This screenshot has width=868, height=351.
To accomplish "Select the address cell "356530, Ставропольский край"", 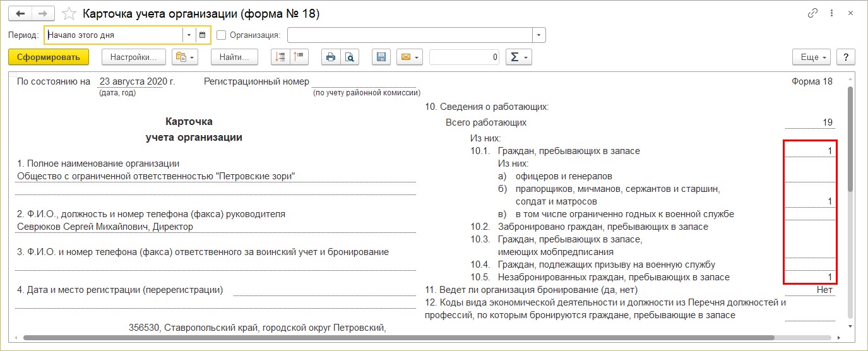I will point(257,328).
